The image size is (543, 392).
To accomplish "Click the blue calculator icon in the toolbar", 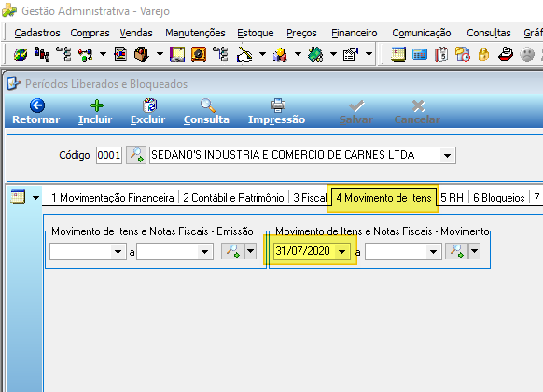I will pyautogui.click(x=420, y=54).
